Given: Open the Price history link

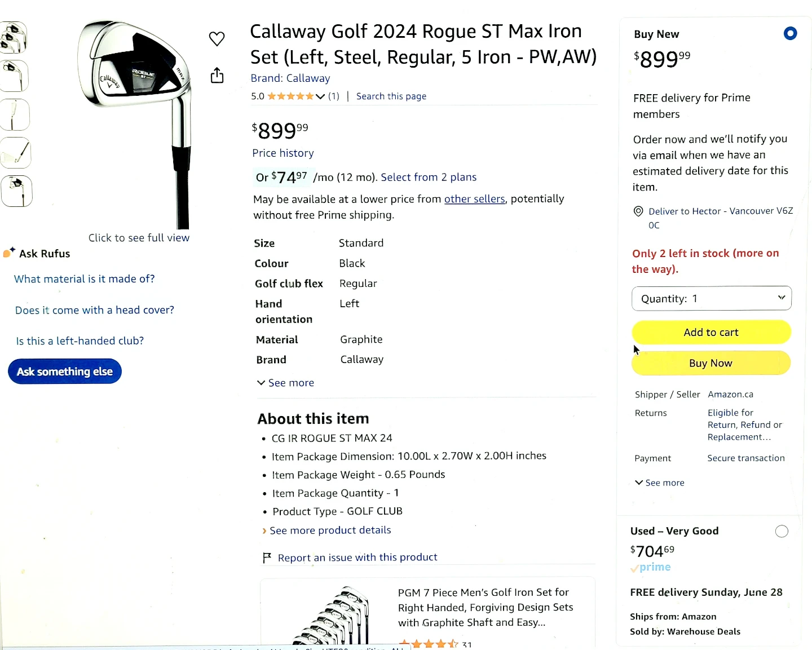Looking at the screenshot, I should [283, 153].
